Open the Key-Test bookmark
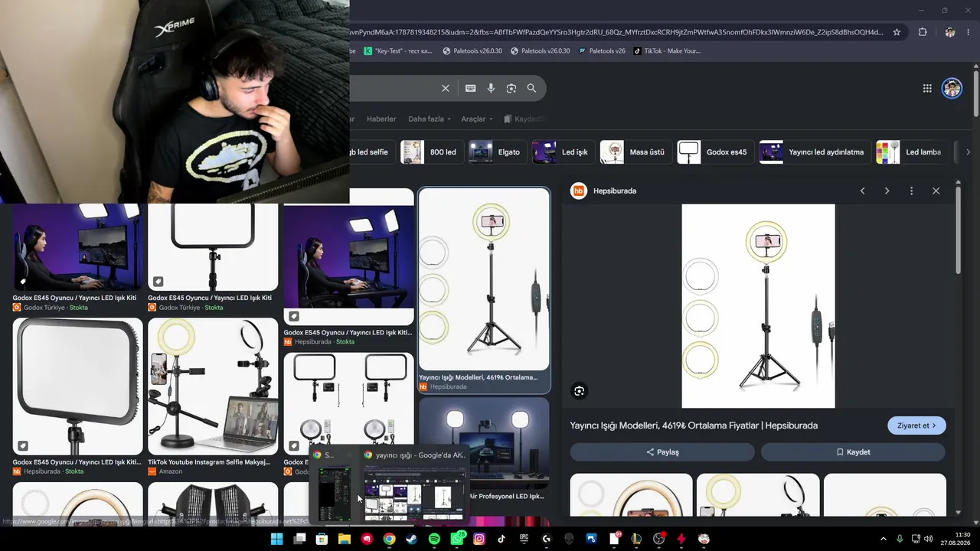This screenshot has height=551, width=980. 397,51
